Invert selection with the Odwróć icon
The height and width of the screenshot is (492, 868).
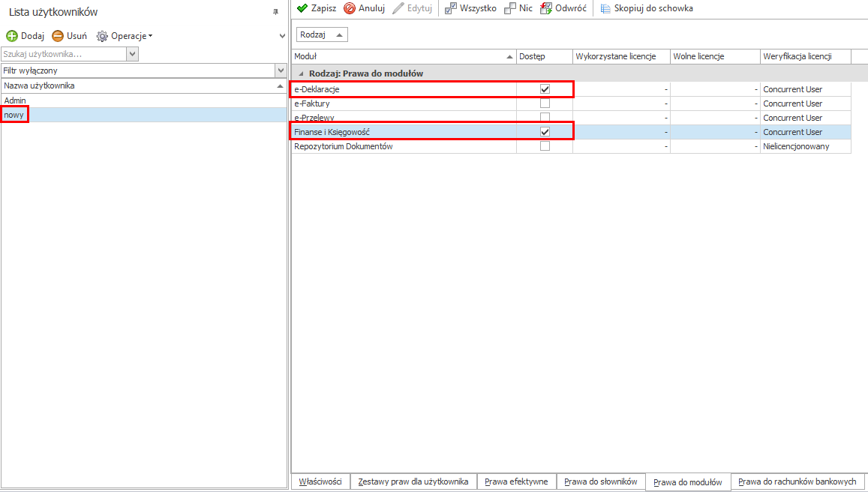(546, 8)
